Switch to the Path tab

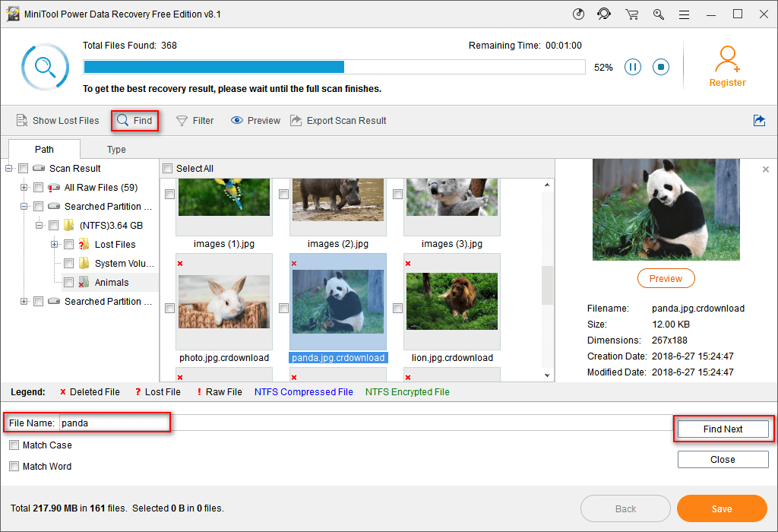click(44, 150)
